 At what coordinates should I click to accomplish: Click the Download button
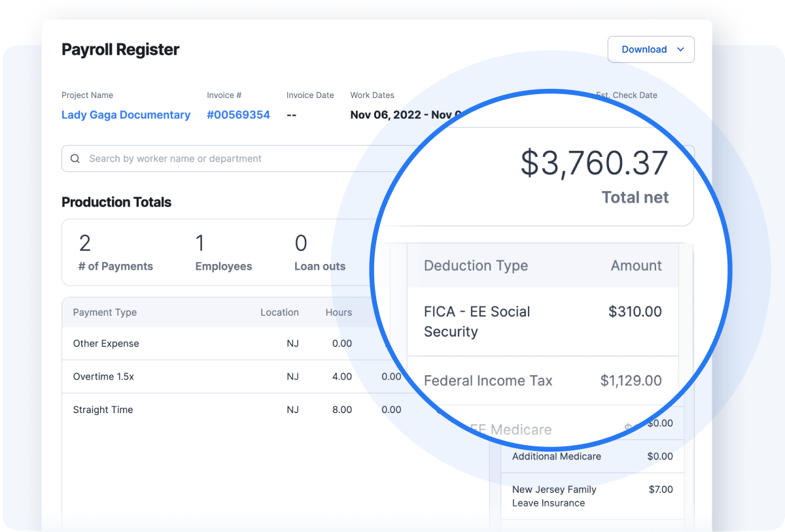click(x=644, y=49)
